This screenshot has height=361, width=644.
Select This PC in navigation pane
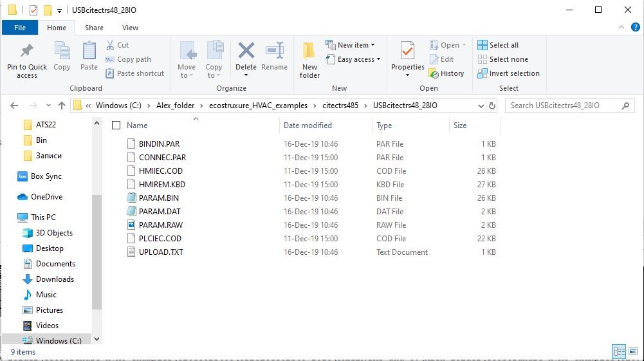pos(43,218)
